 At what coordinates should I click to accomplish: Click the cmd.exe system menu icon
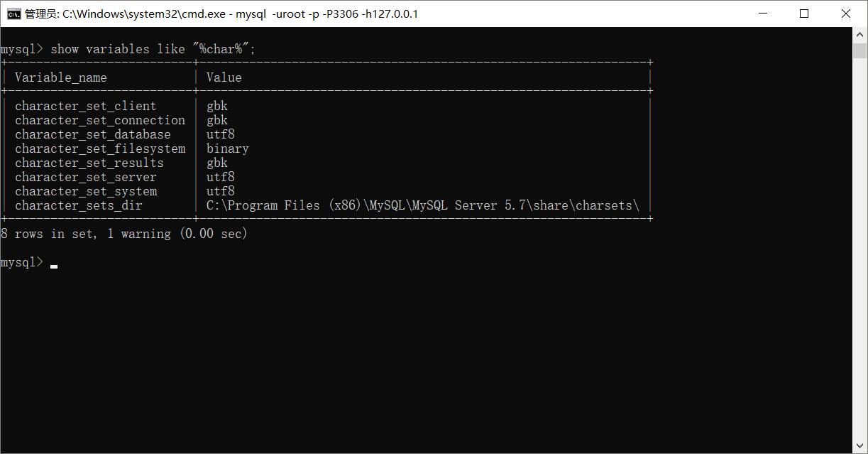point(13,13)
